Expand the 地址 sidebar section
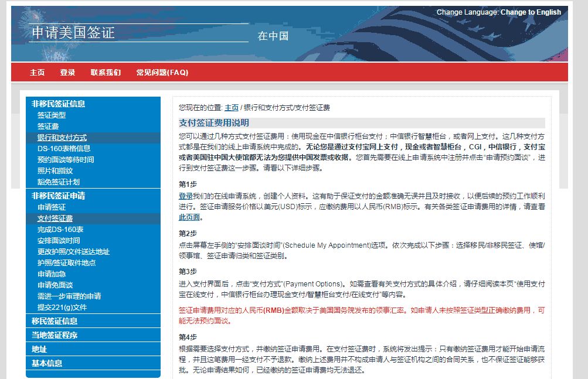The height and width of the screenshot is (379, 588). [x=39, y=349]
